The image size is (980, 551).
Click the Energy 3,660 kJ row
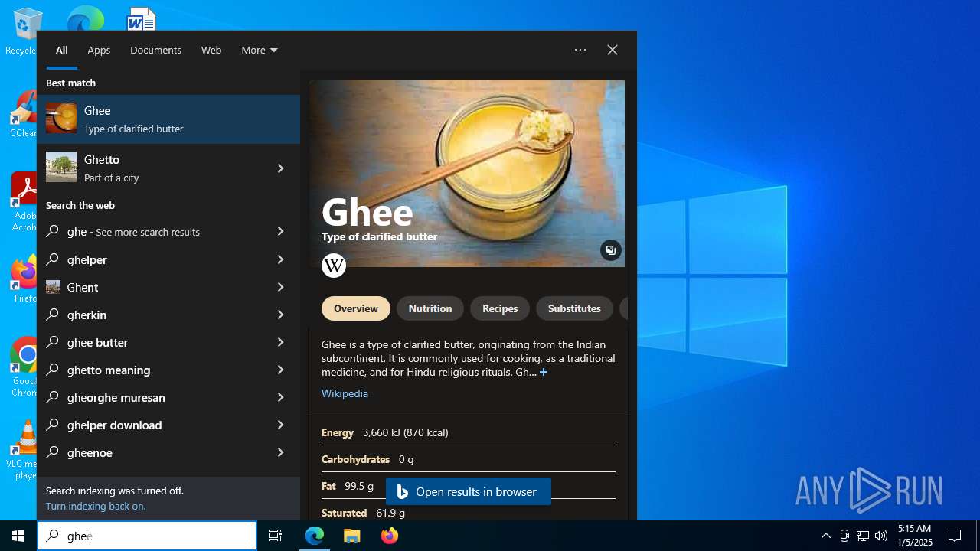[469, 432]
